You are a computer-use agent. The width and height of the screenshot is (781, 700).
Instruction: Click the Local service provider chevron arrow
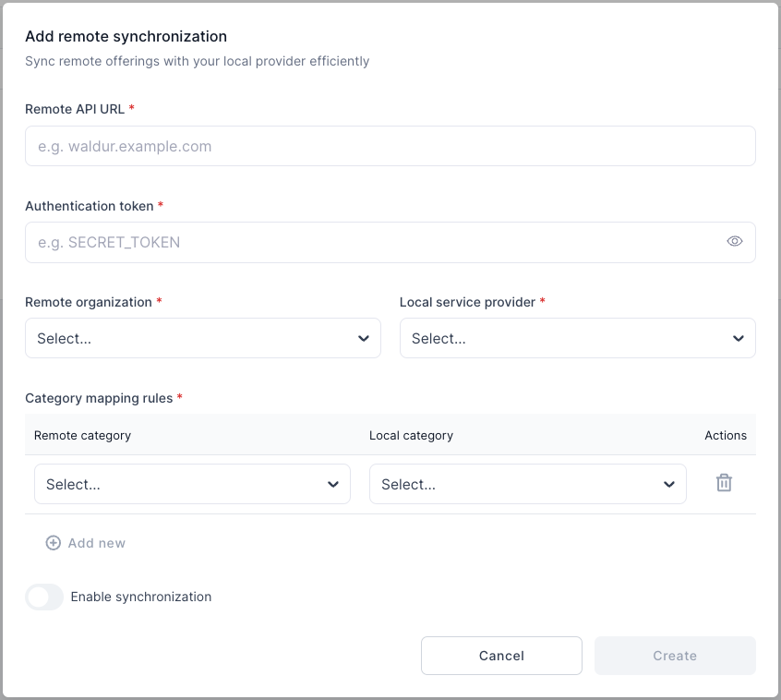(x=738, y=339)
